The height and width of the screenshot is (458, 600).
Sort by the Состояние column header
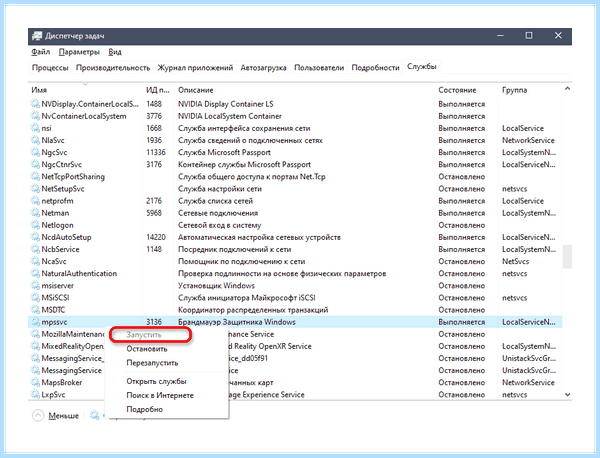tap(457, 90)
